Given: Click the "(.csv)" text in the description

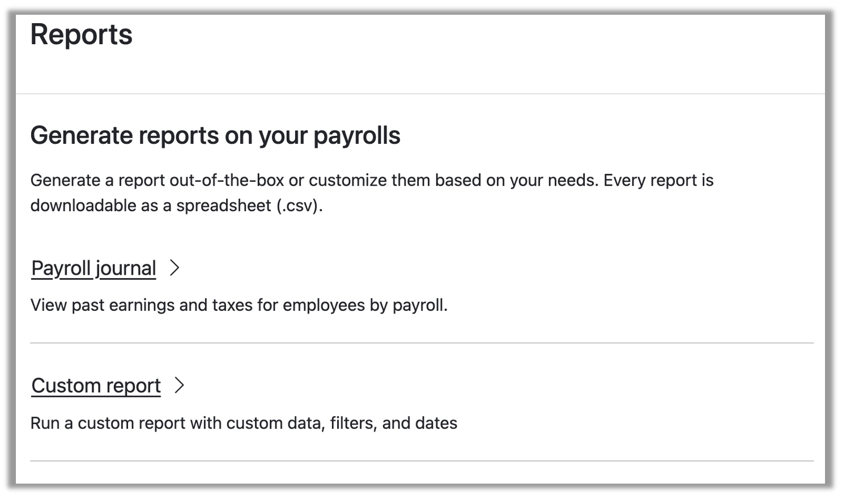Looking at the screenshot, I should coord(299,206).
